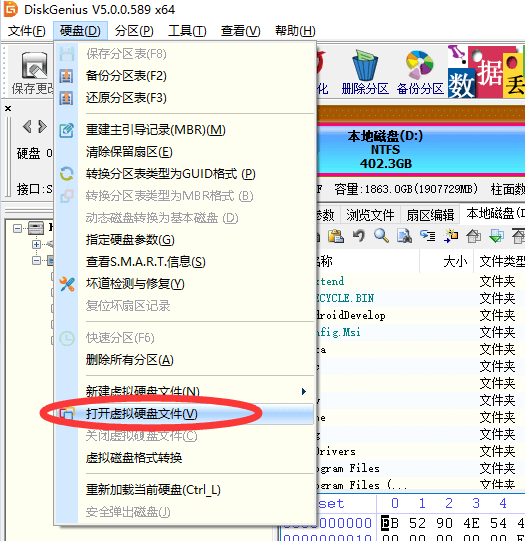This screenshot has height=541, width=525.
Task: Open the 分区(P) menu
Action: point(134,31)
